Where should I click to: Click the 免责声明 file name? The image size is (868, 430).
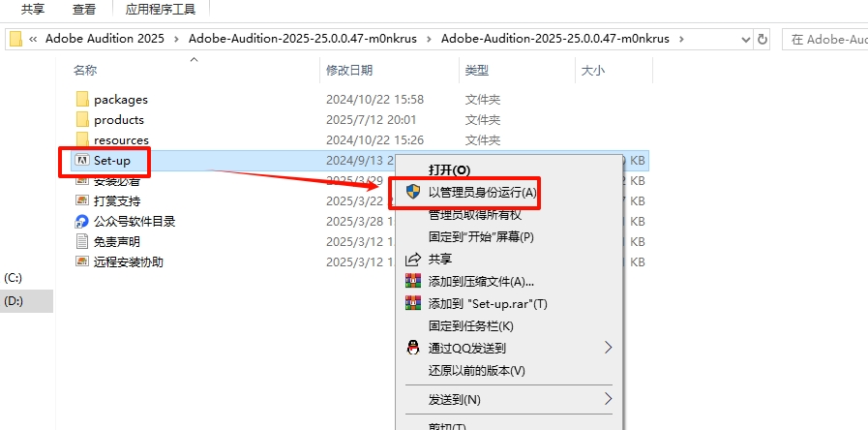click(x=117, y=241)
